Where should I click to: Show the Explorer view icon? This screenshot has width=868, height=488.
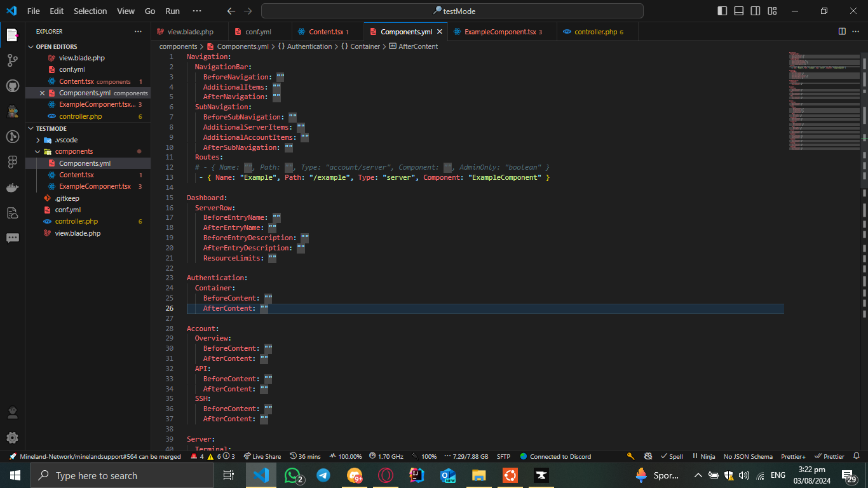tap(12, 35)
